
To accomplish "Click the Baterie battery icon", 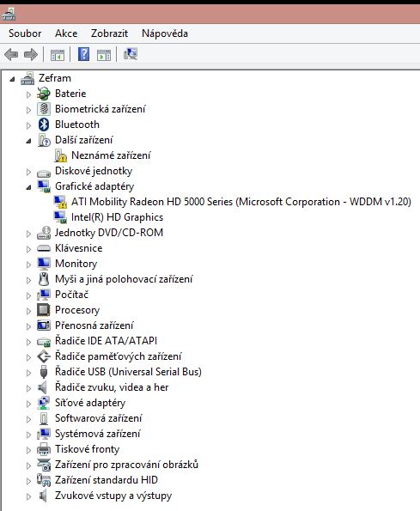I will pyautogui.click(x=44, y=94).
